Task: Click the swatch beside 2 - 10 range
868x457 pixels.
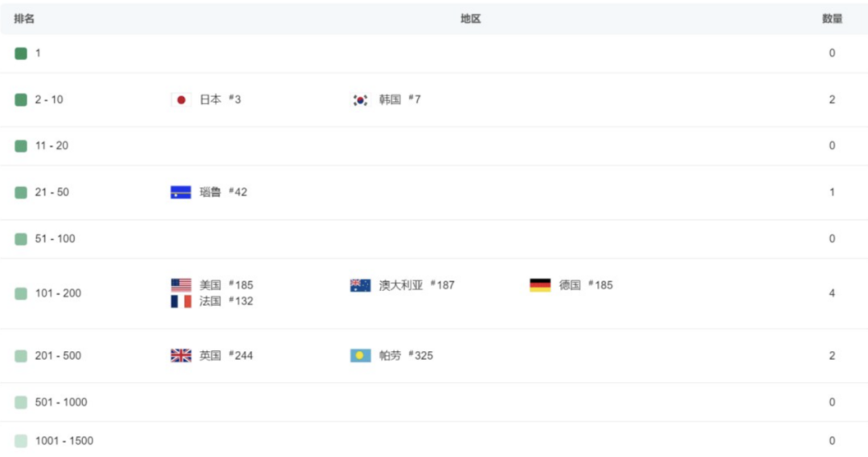Action: 21,100
